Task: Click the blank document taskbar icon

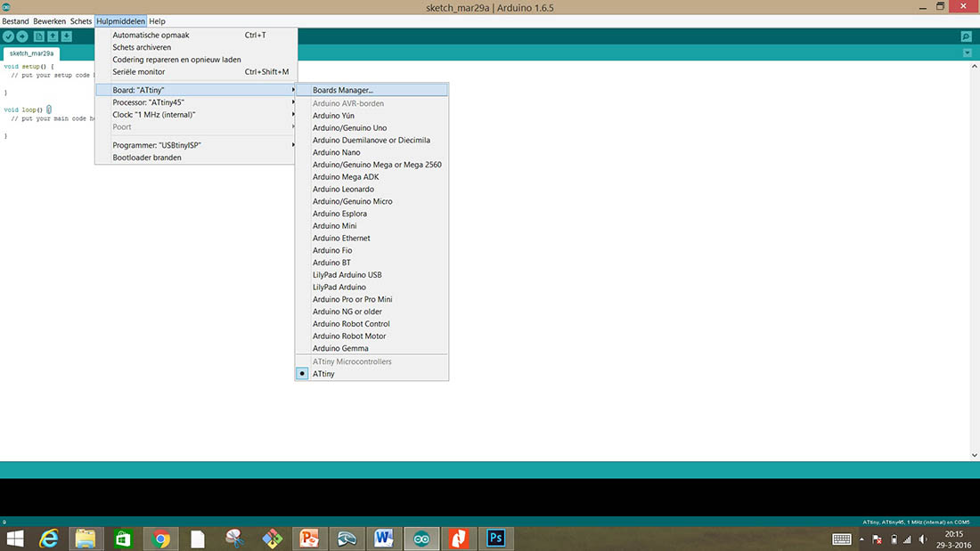Action: [x=198, y=538]
